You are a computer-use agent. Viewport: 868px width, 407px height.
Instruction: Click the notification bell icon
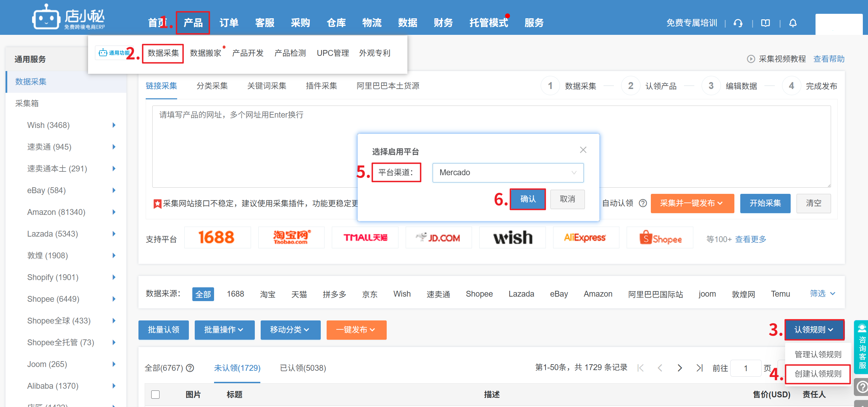click(x=793, y=23)
